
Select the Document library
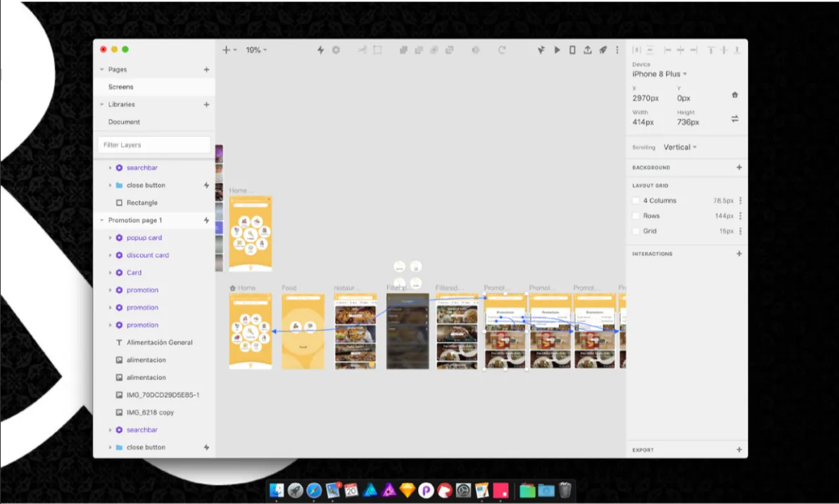coord(154,122)
